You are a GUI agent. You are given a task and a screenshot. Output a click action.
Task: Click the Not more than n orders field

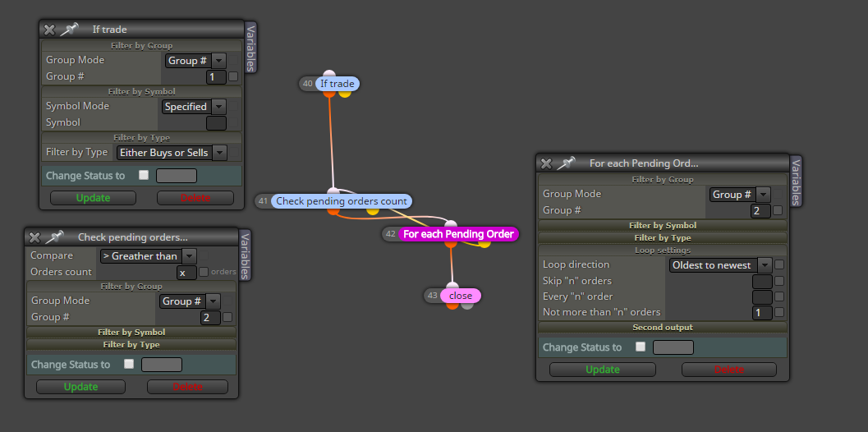(762, 312)
